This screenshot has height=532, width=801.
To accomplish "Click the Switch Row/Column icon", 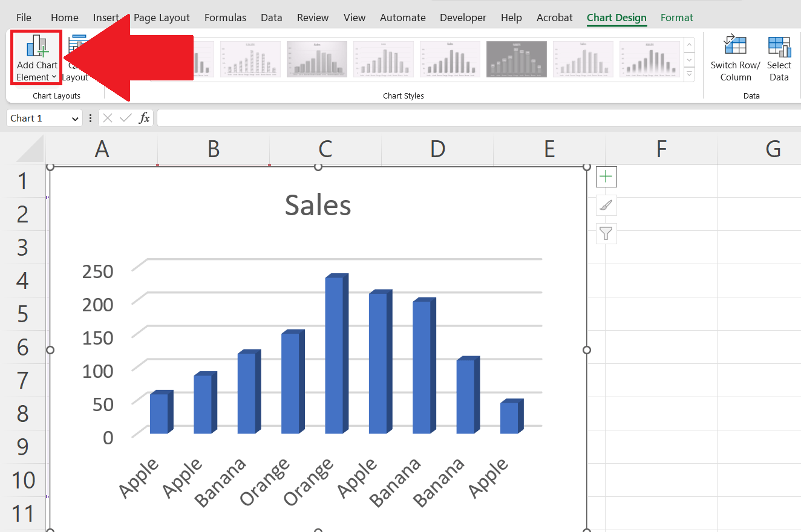I will 735,59.
